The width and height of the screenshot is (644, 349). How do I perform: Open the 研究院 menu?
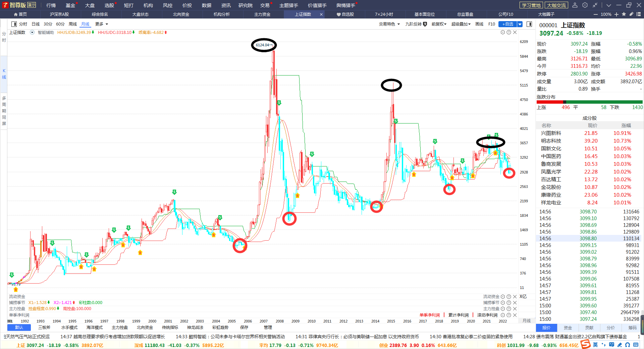pos(246,5)
